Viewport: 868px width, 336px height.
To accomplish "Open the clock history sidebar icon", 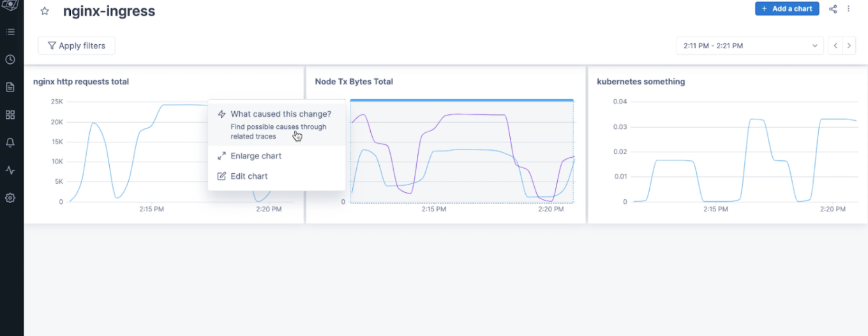I will click(x=10, y=59).
